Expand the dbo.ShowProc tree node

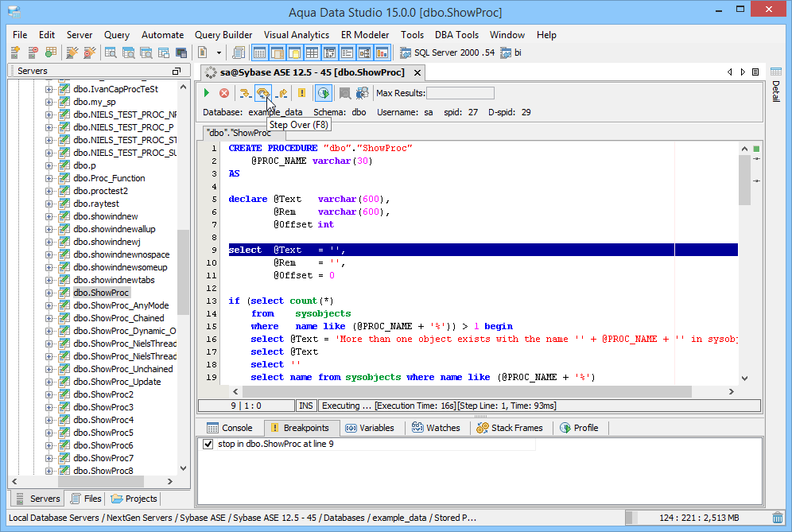(x=49, y=293)
